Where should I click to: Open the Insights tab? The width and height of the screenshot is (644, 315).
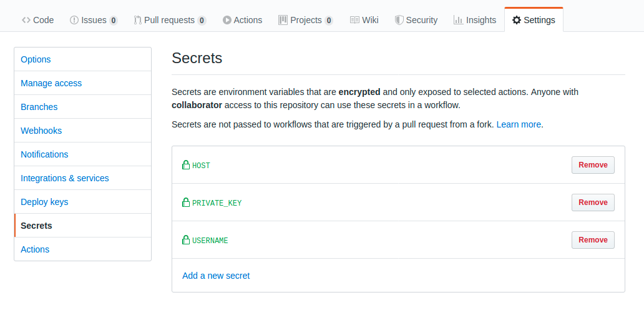click(475, 20)
